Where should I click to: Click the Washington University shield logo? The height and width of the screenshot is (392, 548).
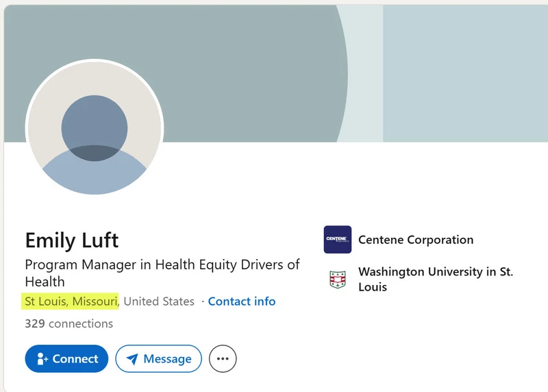[x=337, y=280]
